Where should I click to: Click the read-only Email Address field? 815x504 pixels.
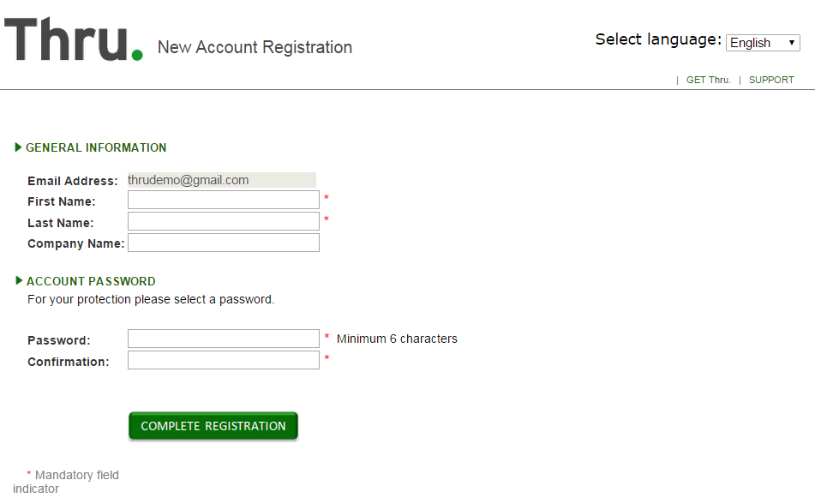click(x=222, y=180)
